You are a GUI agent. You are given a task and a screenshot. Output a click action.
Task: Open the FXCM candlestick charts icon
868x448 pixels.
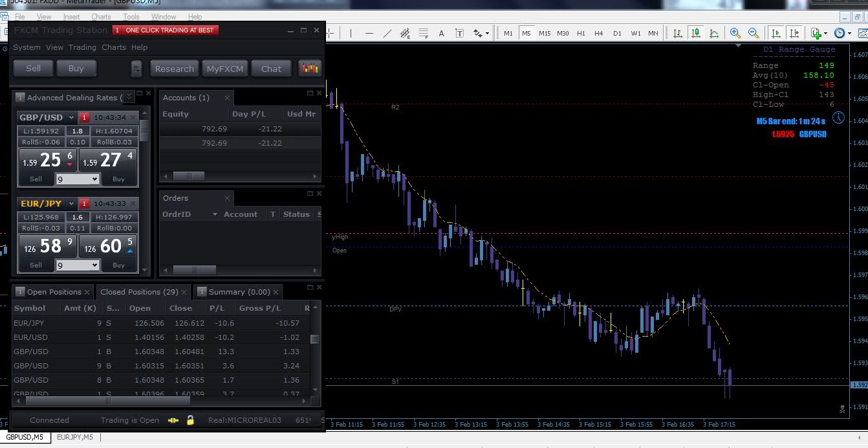click(310, 68)
